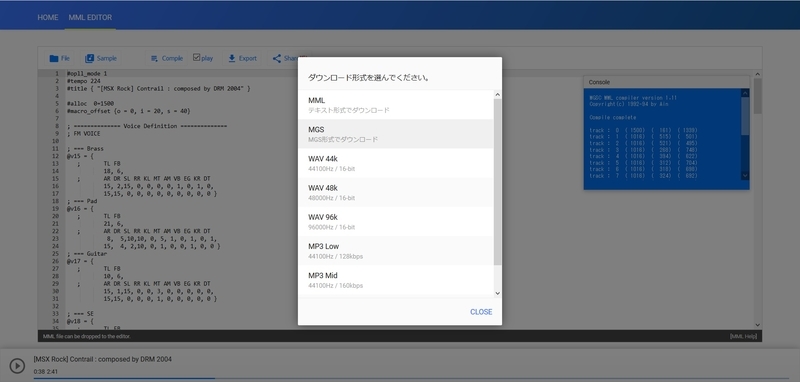
Task: Click the '#opll_mode 1' line
Action: click(x=87, y=73)
